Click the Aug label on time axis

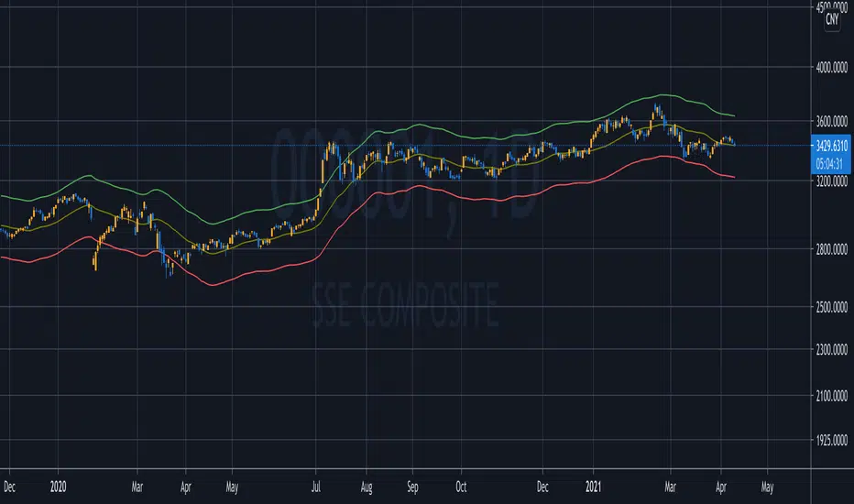[367, 488]
